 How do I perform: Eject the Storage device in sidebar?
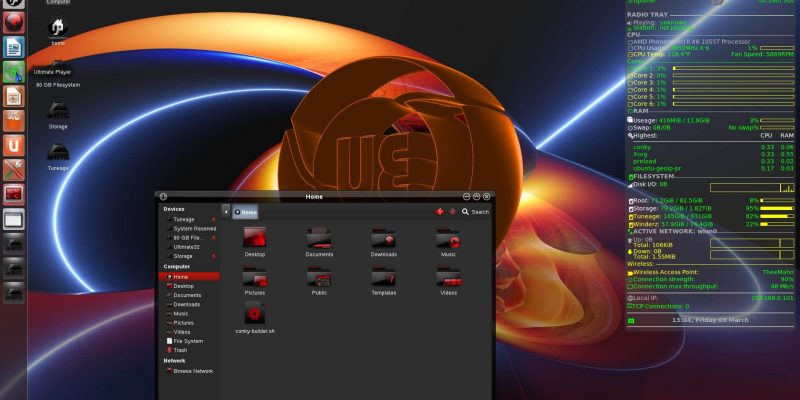coord(214,256)
